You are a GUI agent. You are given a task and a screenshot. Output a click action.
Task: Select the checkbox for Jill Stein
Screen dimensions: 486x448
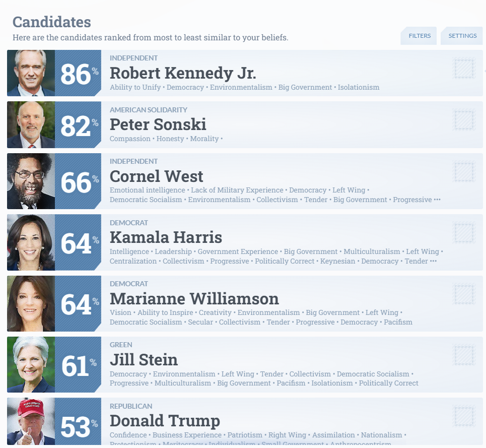pyautogui.click(x=464, y=355)
